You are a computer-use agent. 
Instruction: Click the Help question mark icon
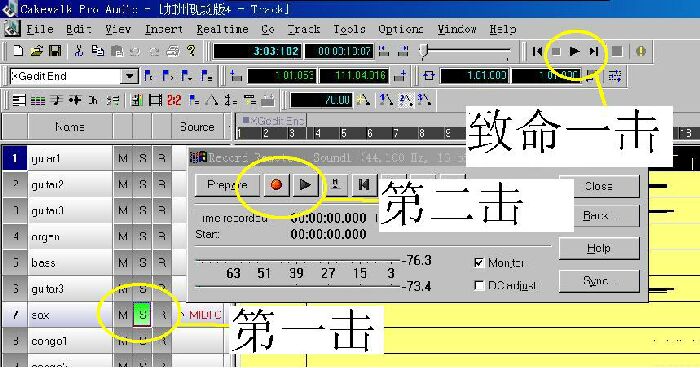tap(191, 50)
